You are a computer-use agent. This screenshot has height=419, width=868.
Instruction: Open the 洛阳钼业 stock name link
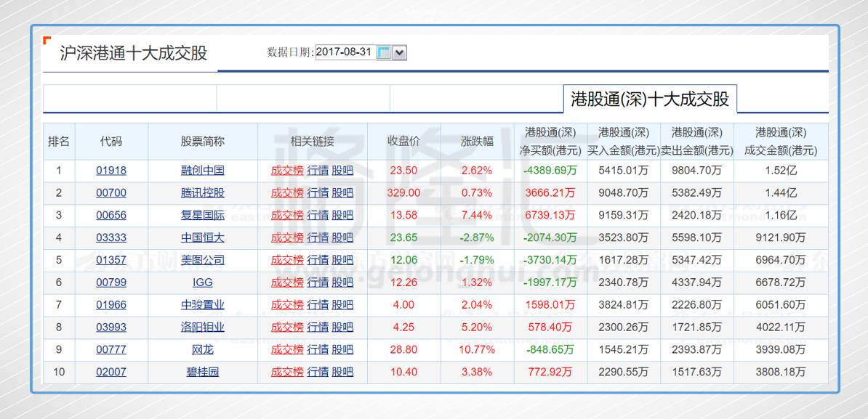pos(200,328)
